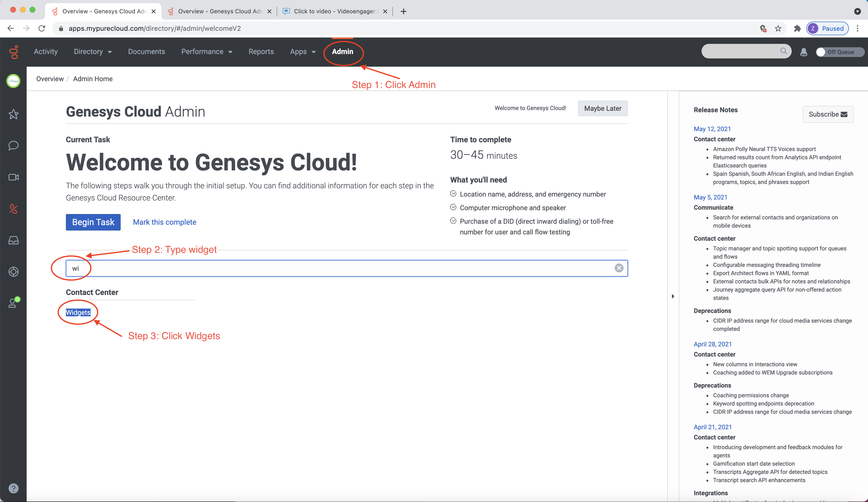Image resolution: width=868 pixels, height=502 pixels.
Task: Open the user profile avatar in sidebar
Action: click(13, 81)
